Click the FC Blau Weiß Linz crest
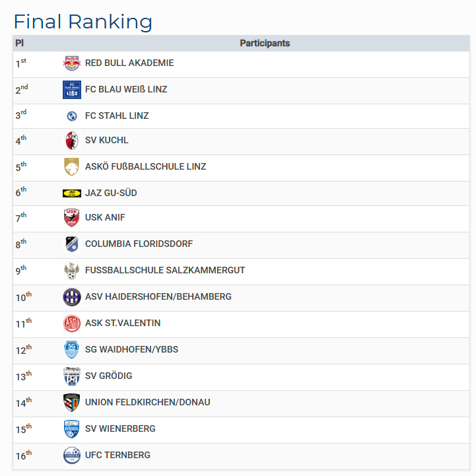Viewport: 476px width, 476px height. pyautogui.click(x=71, y=90)
